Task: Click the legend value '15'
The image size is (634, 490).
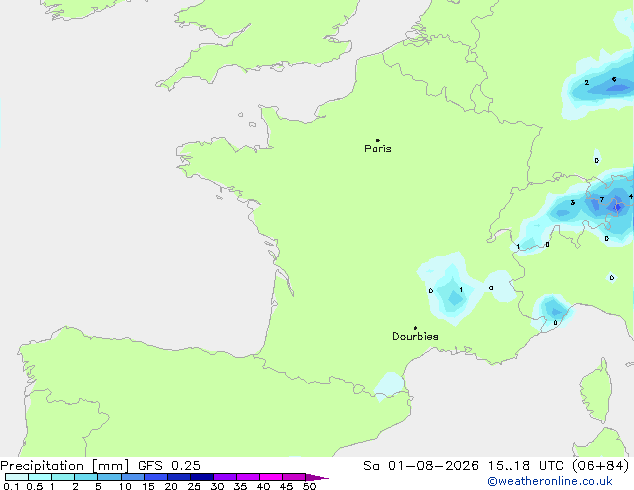Action: [x=148, y=486]
